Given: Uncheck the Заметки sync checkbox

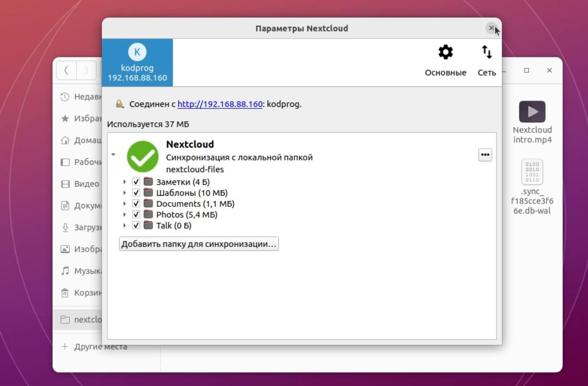Looking at the screenshot, I should (x=136, y=182).
